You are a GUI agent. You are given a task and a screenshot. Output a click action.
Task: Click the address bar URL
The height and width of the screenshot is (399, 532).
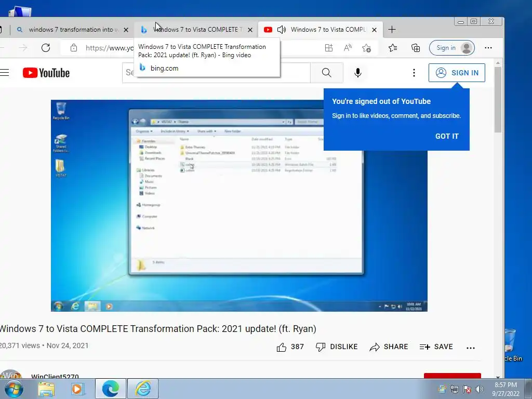[110, 48]
